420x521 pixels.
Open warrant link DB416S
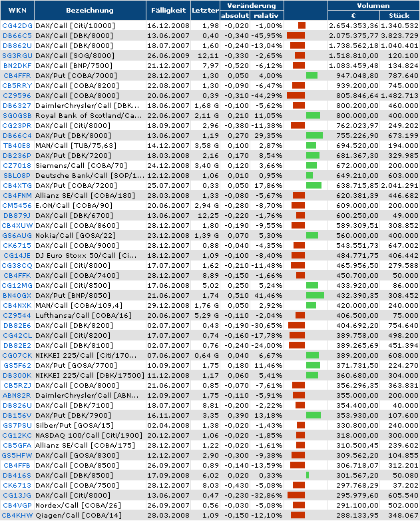(x=17, y=476)
